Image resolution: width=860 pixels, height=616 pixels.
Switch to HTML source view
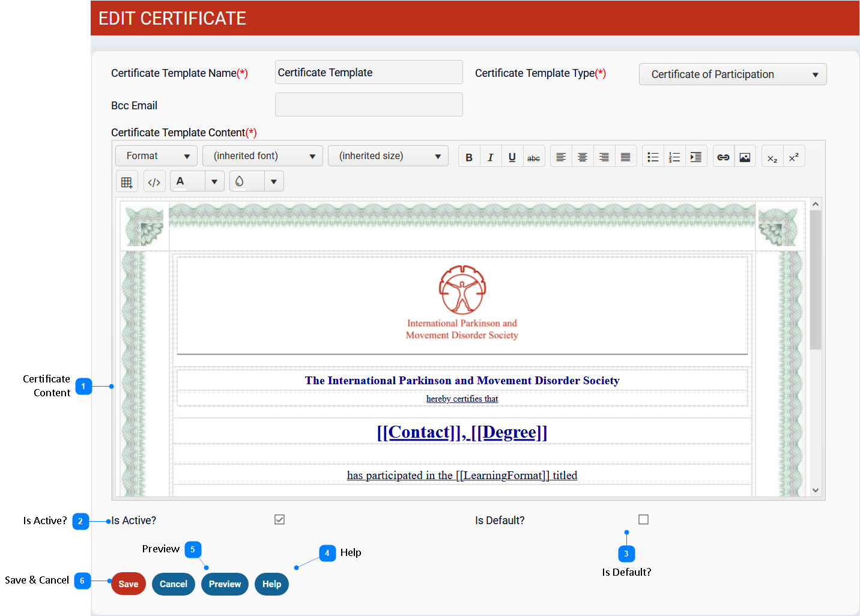[x=154, y=182]
